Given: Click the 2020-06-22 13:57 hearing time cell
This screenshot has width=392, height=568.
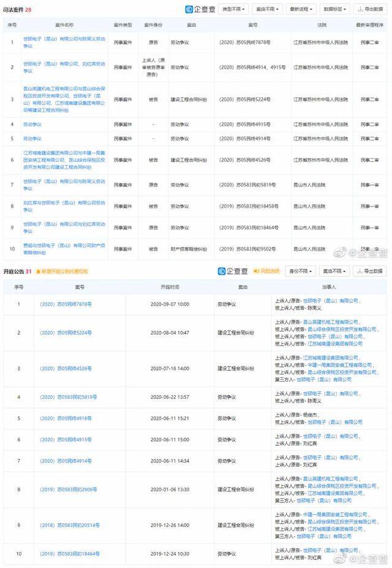Looking at the screenshot, I should [x=170, y=397].
